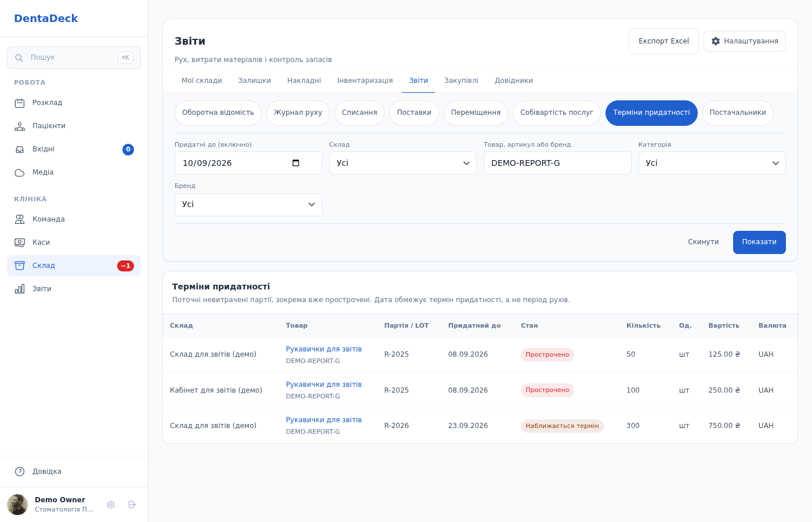The image size is (812, 522).
Task: Open the Довідники tab
Action: tap(514, 81)
